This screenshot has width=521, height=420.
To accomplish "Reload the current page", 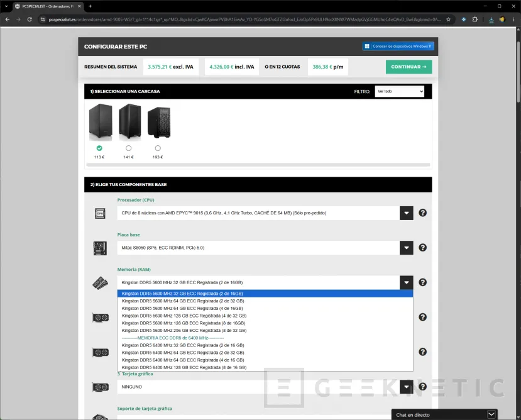I will pos(30,19).
